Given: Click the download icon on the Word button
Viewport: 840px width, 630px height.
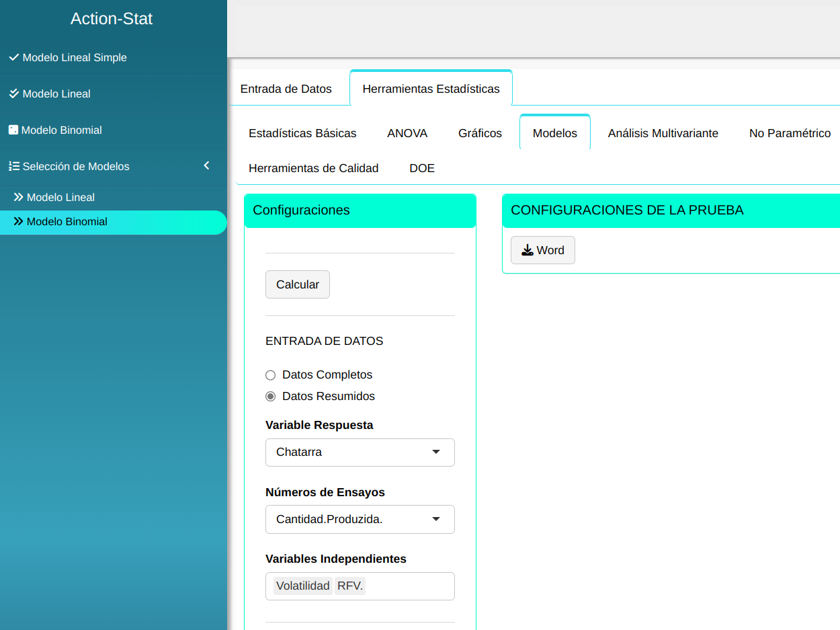Looking at the screenshot, I should pos(528,250).
